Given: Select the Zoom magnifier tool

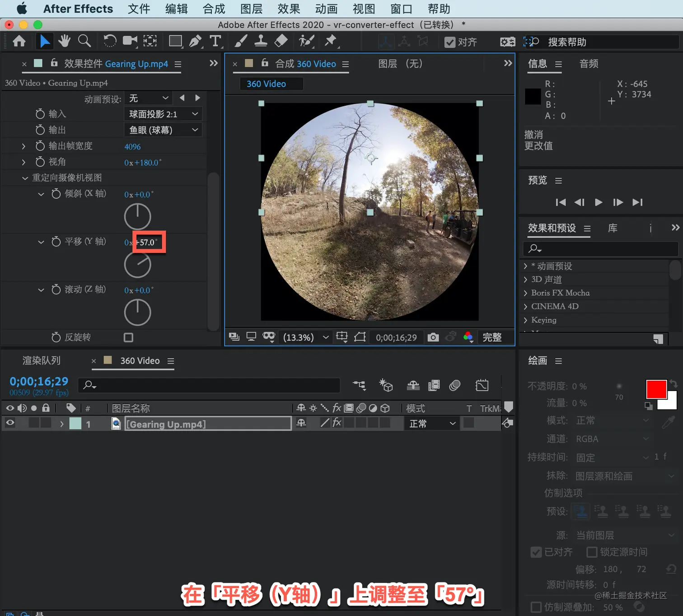Looking at the screenshot, I should point(84,41).
